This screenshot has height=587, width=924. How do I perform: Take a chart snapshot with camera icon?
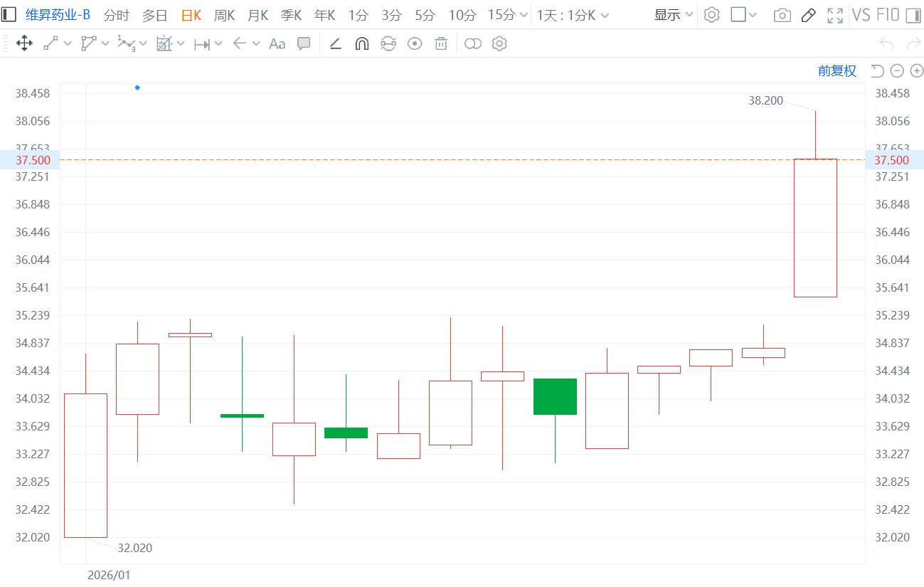tap(782, 15)
